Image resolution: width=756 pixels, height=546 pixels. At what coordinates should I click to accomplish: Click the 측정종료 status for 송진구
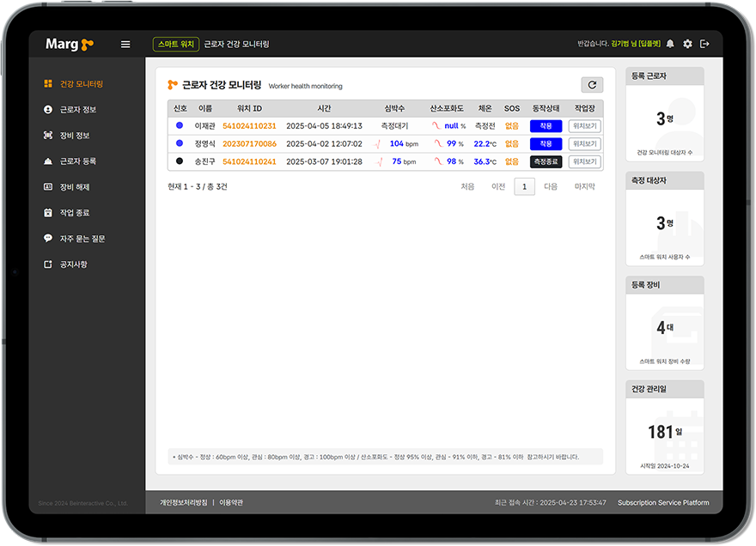546,161
